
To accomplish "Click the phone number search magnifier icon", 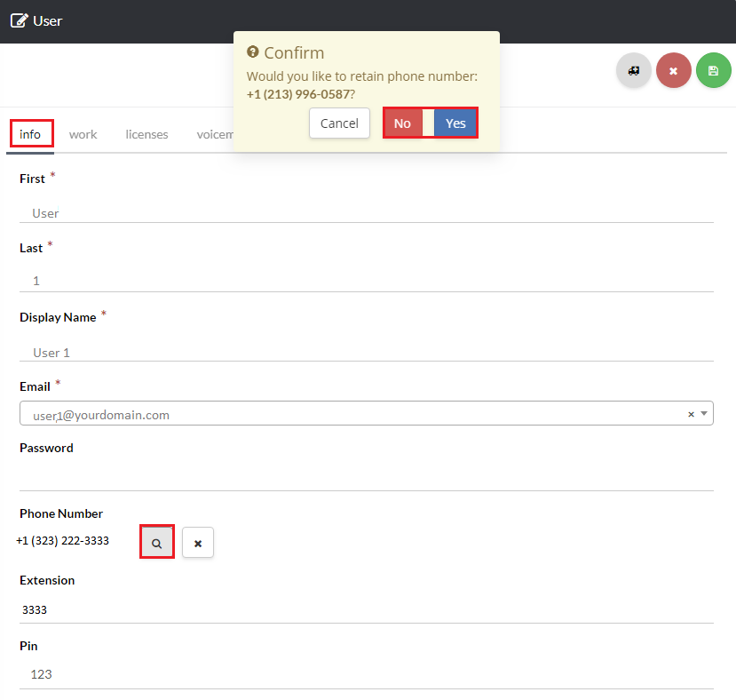I will coord(156,542).
